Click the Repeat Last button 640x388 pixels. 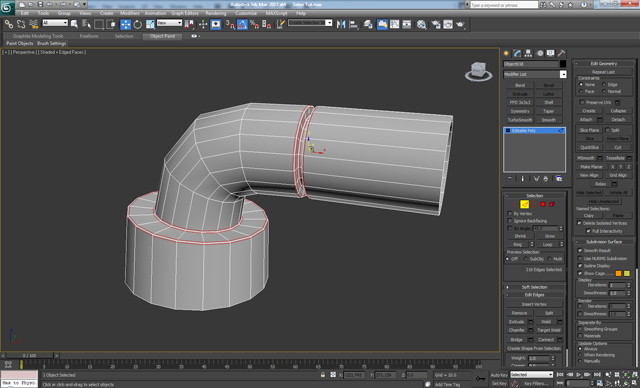pos(603,72)
